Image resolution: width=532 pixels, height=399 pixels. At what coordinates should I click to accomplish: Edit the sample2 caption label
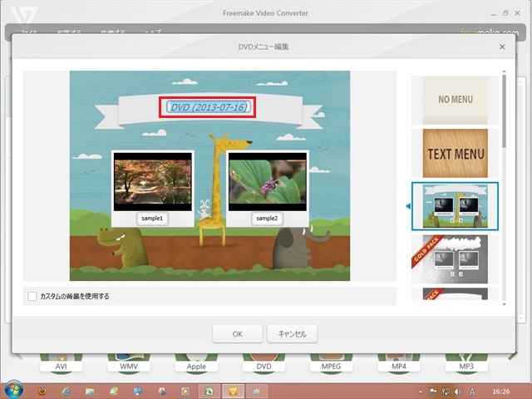pos(267,219)
